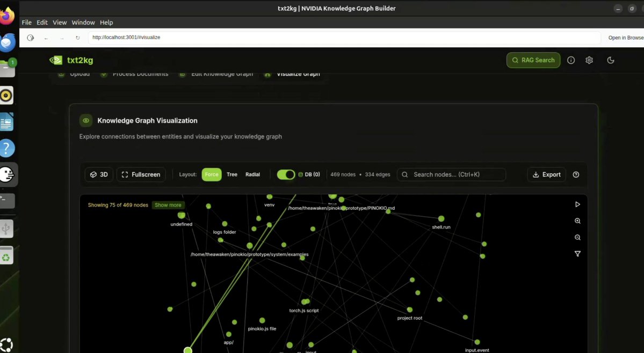
Task: Click the Search nodes field
Action: pos(451,174)
